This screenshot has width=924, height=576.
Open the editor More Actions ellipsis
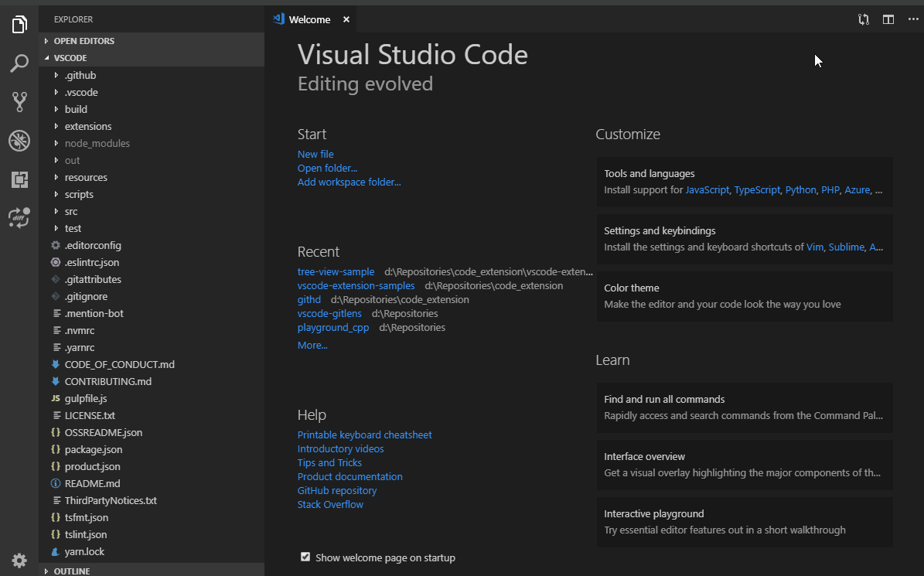pyautogui.click(x=913, y=19)
